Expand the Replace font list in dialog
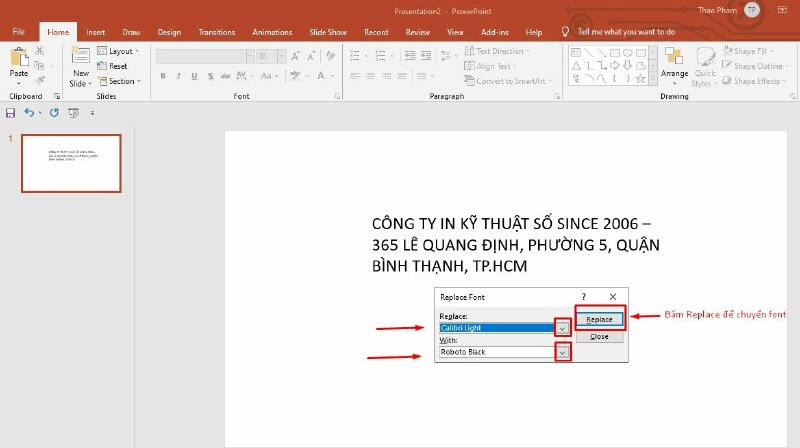This screenshot has width=800, height=448. point(562,328)
